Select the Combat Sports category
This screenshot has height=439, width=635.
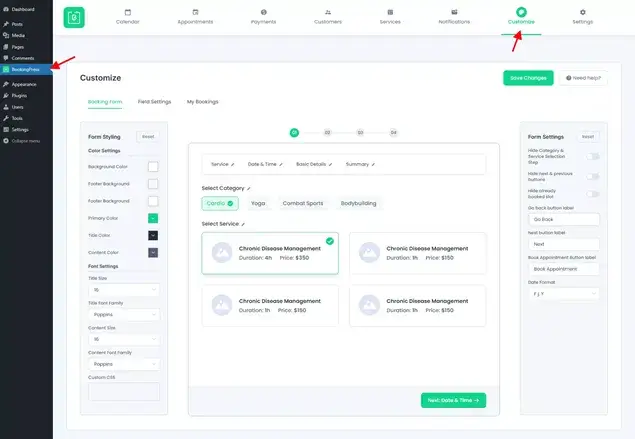click(303, 203)
